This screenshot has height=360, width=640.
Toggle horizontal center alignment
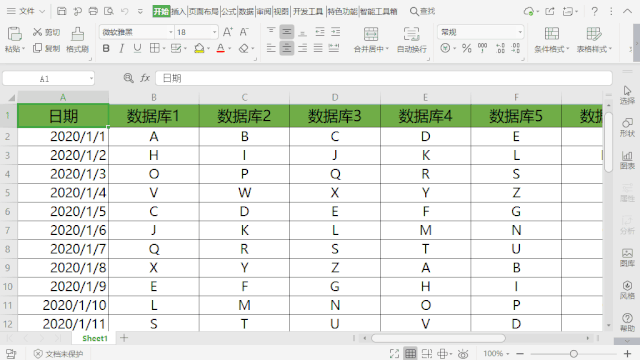[287, 49]
